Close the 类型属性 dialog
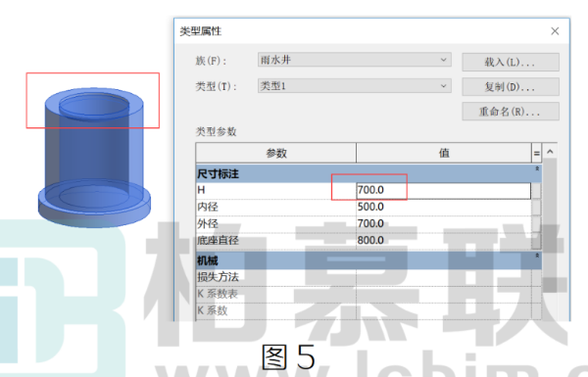This screenshot has height=377, width=588. [x=555, y=31]
